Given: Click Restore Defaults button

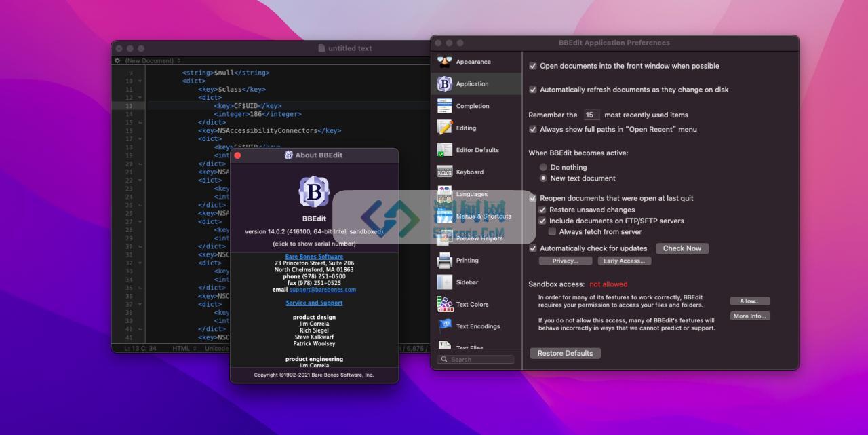Looking at the screenshot, I should (566, 353).
